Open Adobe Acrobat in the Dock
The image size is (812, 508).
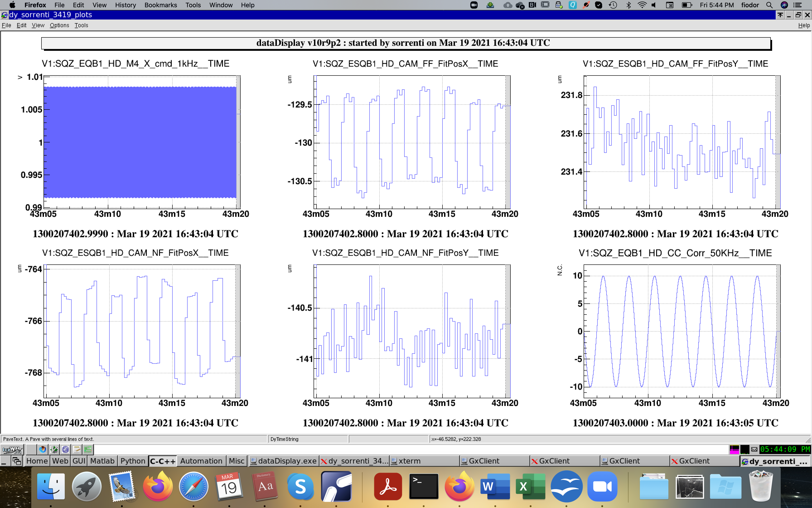(388, 486)
